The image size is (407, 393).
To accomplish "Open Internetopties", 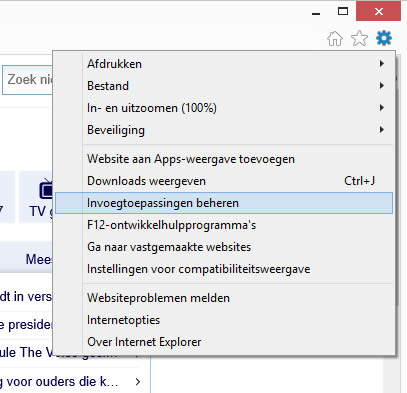I will click(x=224, y=320).
